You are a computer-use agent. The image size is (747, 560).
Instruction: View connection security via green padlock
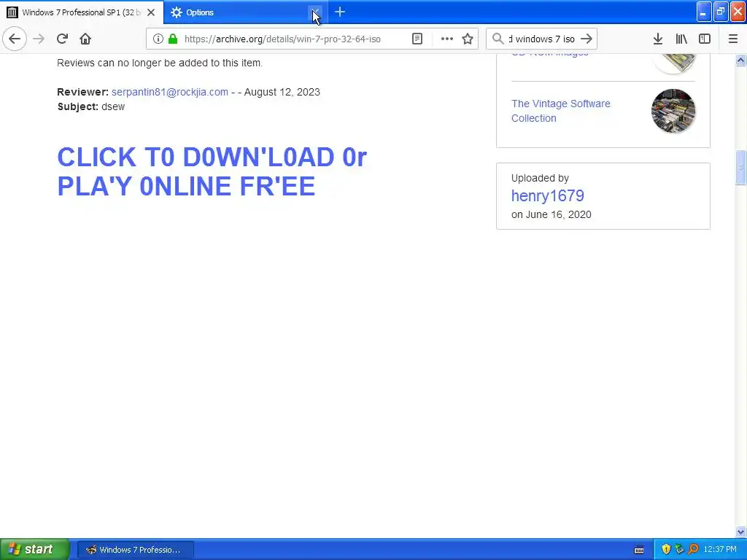click(173, 39)
